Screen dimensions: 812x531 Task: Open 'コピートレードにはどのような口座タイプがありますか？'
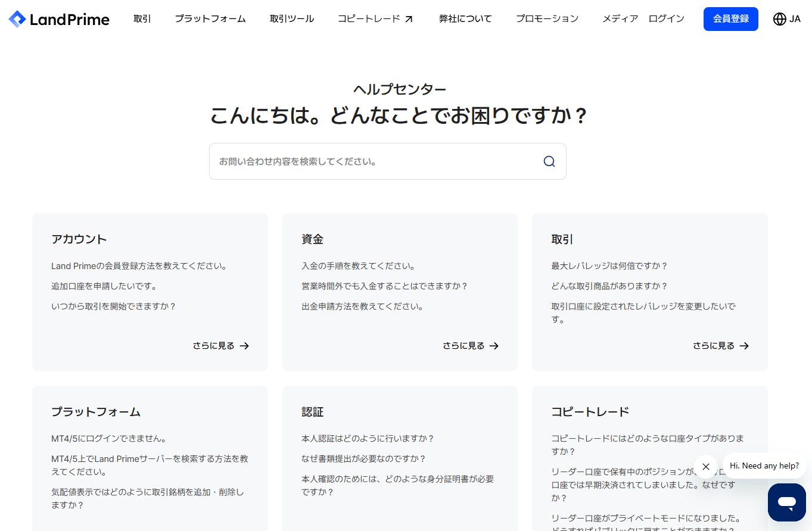click(648, 445)
